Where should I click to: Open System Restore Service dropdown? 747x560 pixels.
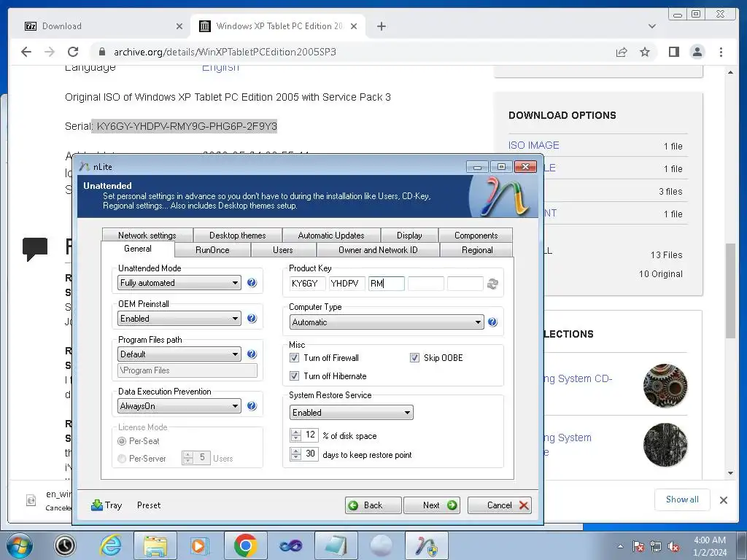351,413
